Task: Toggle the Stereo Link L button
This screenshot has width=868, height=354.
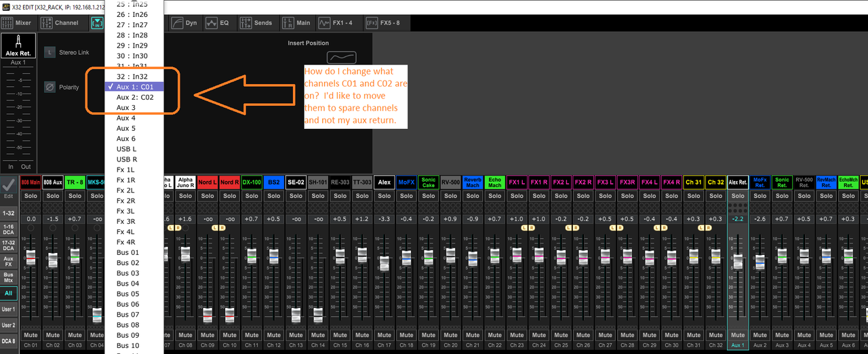Action: pos(50,52)
